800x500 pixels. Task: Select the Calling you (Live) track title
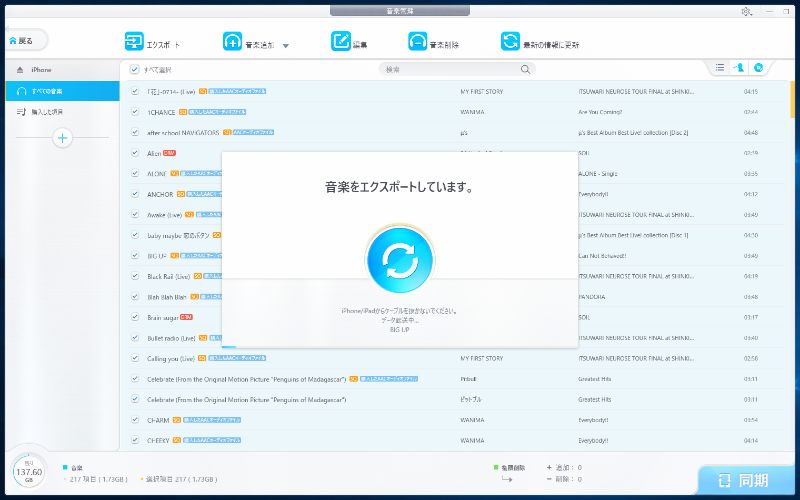point(171,359)
